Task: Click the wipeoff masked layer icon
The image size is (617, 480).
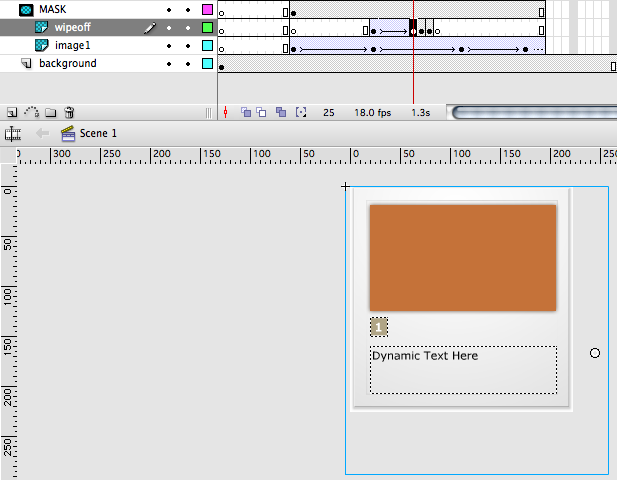Action: [x=42, y=27]
